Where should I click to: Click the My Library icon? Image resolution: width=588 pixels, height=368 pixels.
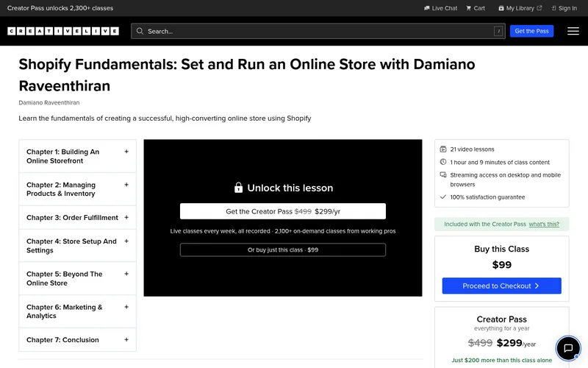501,8
